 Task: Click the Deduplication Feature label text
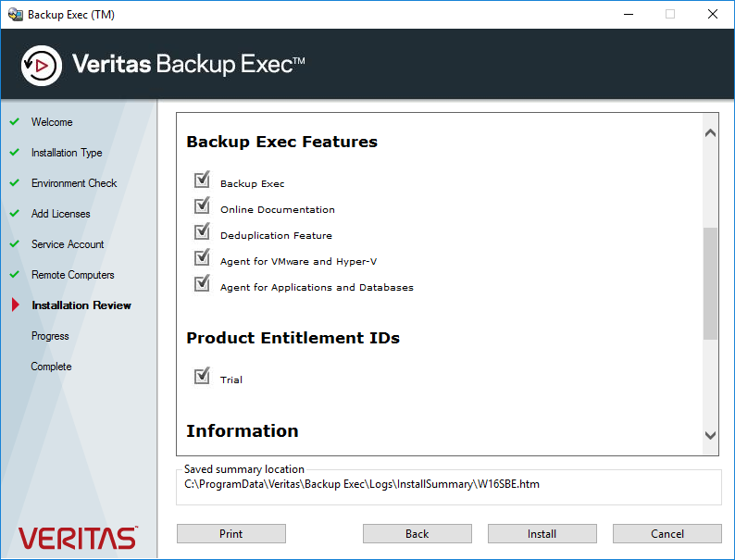[x=276, y=236]
